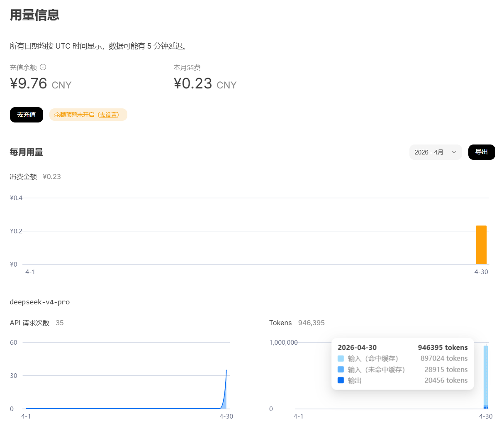Viewport: 504px width, 431px height.
Task: Click the 输入（命中缓存）legend color square
Action: [341, 358]
